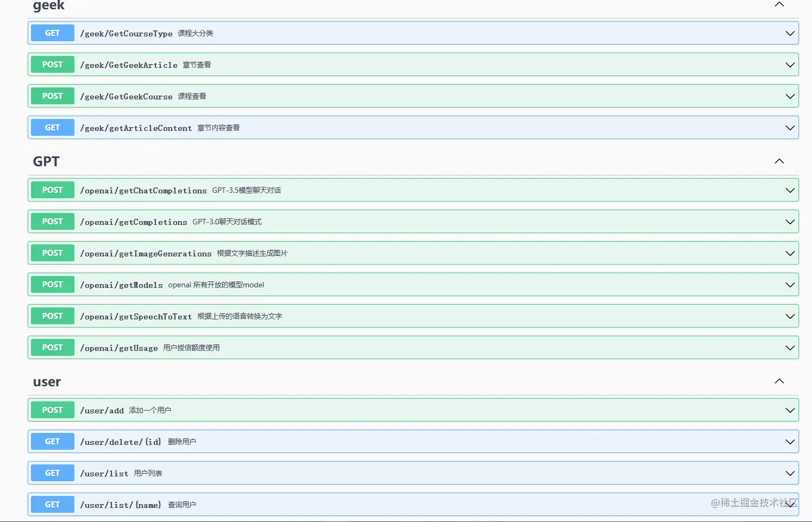Open the /user/list/{name} endpoint path
Image resolution: width=812 pixels, height=522 pixels.
pos(121,505)
